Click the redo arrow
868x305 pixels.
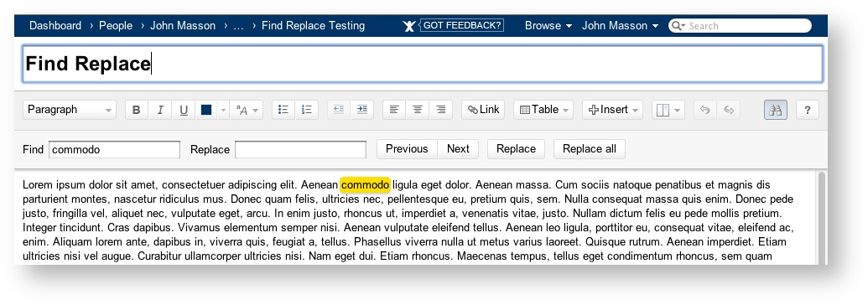tap(729, 110)
